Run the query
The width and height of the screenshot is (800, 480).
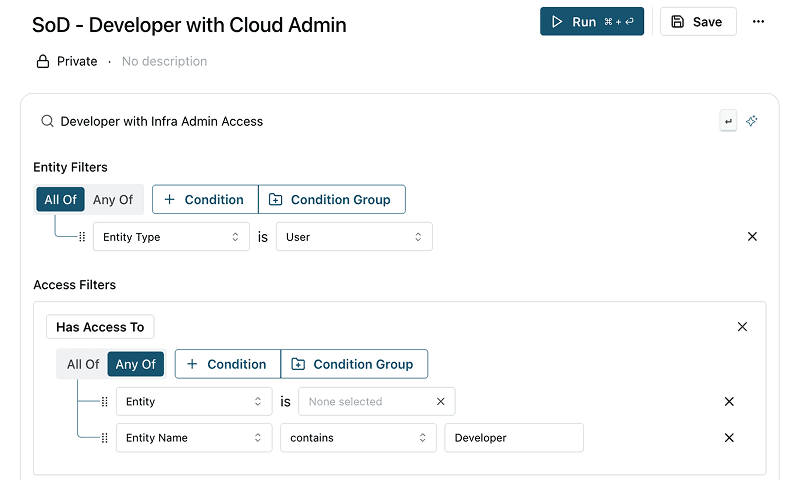[x=592, y=22]
